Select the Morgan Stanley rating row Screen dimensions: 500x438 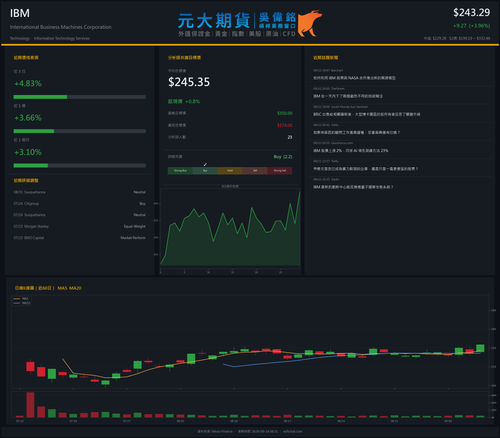coord(80,226)
